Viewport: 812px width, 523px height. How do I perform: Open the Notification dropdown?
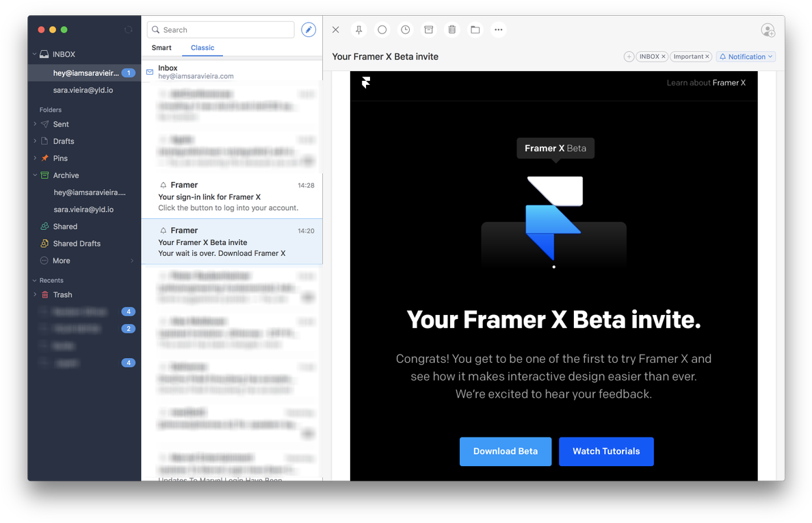click(746, 57)
